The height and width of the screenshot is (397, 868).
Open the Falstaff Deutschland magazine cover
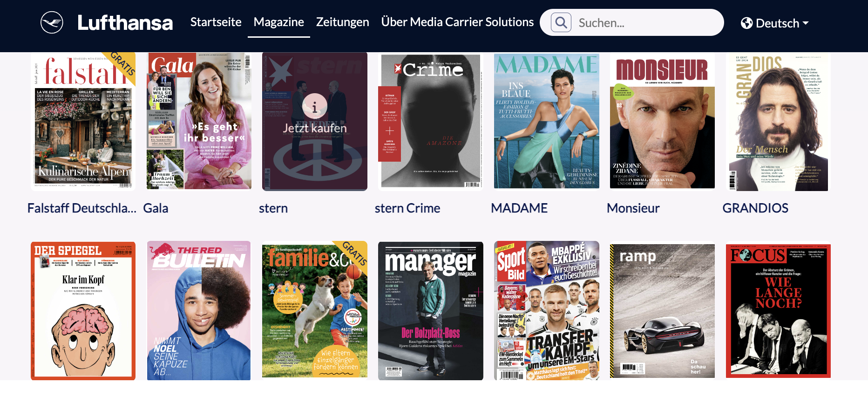pos(83,122)
